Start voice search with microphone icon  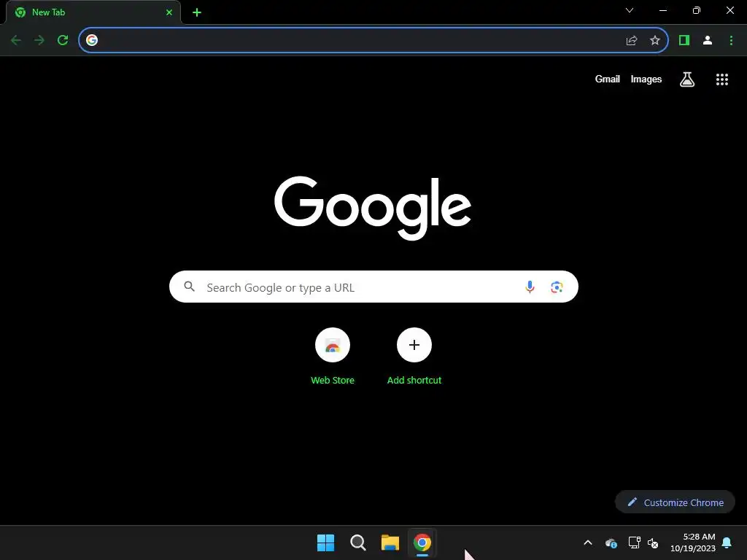[x=530, y=287]
